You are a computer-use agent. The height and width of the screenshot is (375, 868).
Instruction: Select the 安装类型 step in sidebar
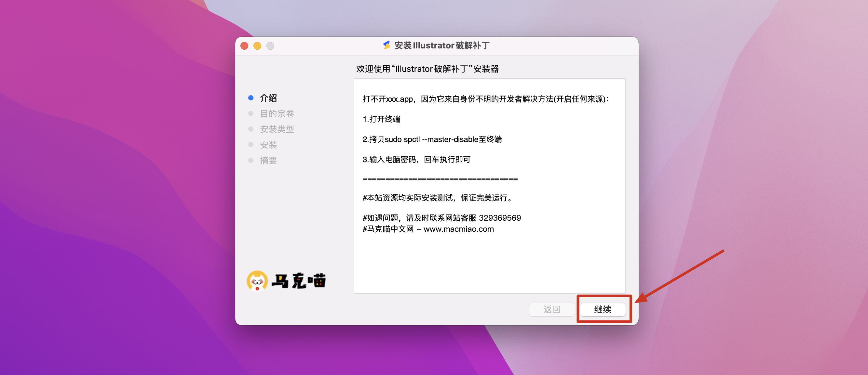[277, 129]
